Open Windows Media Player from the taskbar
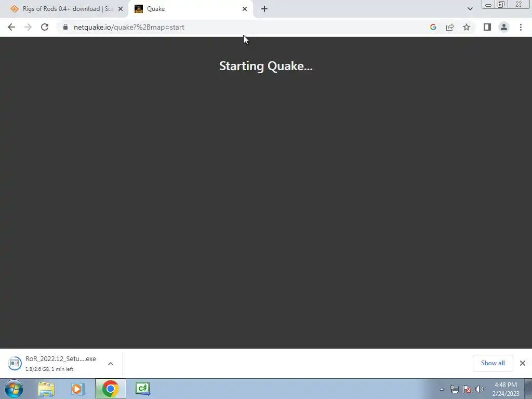Viewport: 532px width, 399px height. (78, 389)
